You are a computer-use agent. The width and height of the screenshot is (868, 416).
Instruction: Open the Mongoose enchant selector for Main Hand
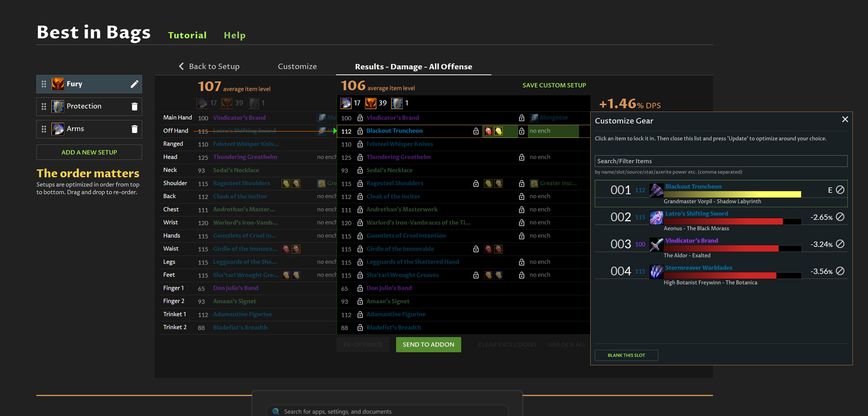[x=553, y=118]
